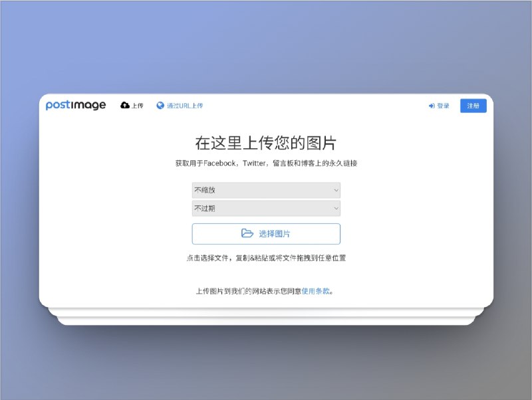Click the sign-in arrow icon beside 登录

(x=432, y=105)
